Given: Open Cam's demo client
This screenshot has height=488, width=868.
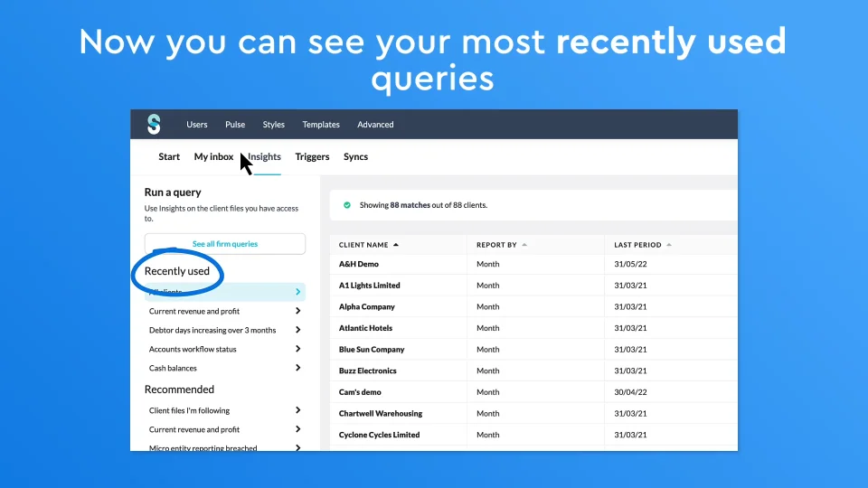Looking at the screenshot, I should [360, 392].
